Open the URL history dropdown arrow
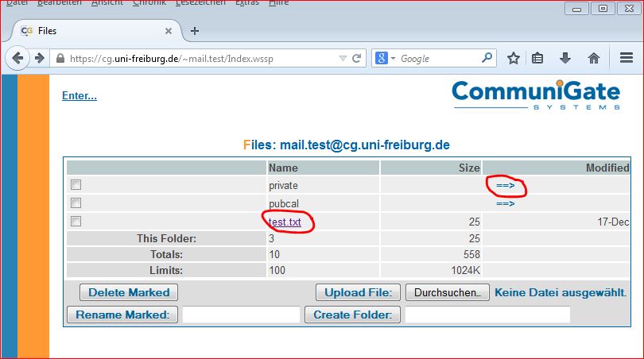This screenshot has width=644, height=359. (x=343, y=58)
